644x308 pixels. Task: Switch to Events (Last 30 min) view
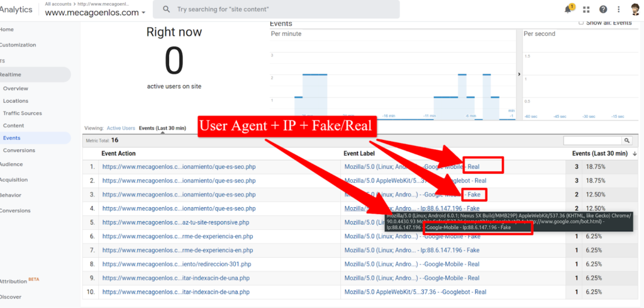[x=163, y=128]
